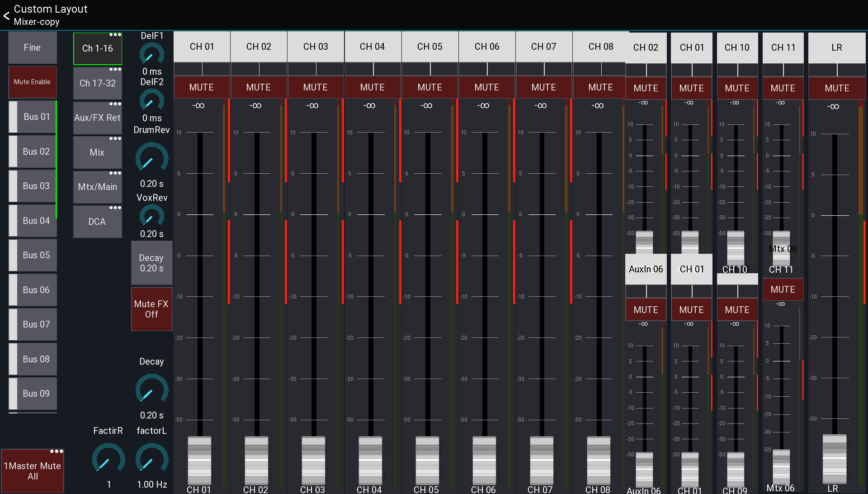
Task: Select Bus 01
Action: (x=33, y=117)
